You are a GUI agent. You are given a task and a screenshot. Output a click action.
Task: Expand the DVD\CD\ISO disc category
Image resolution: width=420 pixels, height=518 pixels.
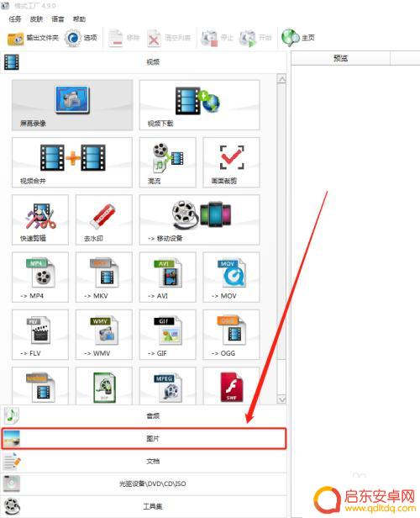pyautogui.click(x=144, y=484)
